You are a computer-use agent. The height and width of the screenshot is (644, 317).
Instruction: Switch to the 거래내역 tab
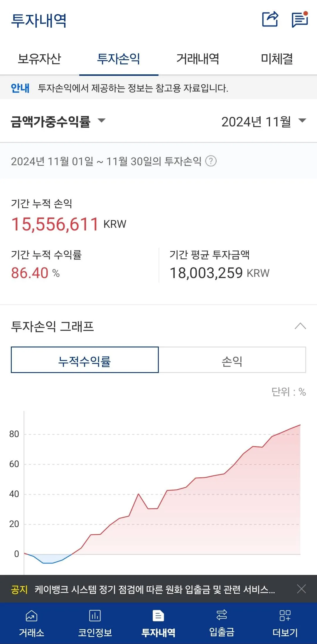pyautogui.click(x=198, y=59)
